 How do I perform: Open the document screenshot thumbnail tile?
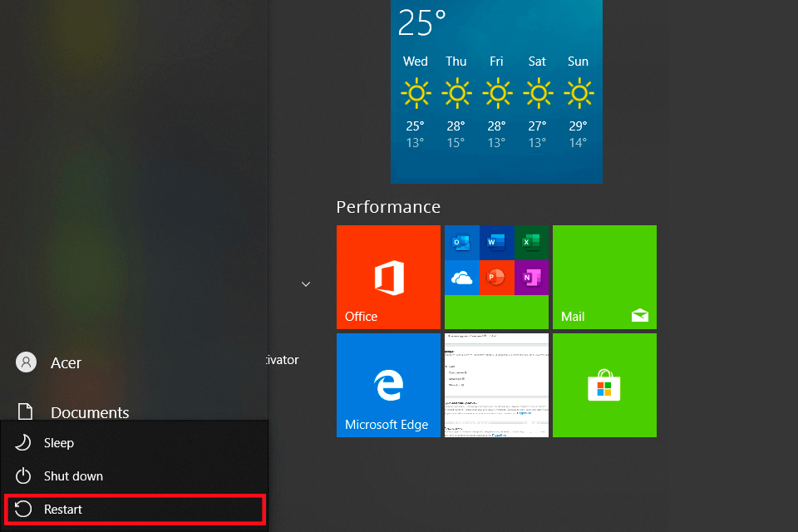pyautogui.click(x=496, y=385)
